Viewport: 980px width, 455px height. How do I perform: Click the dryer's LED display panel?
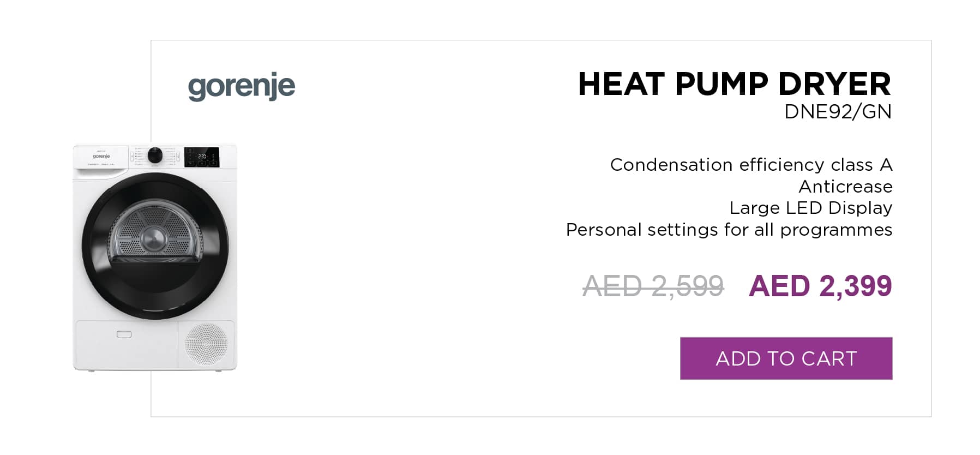[202, 157]
